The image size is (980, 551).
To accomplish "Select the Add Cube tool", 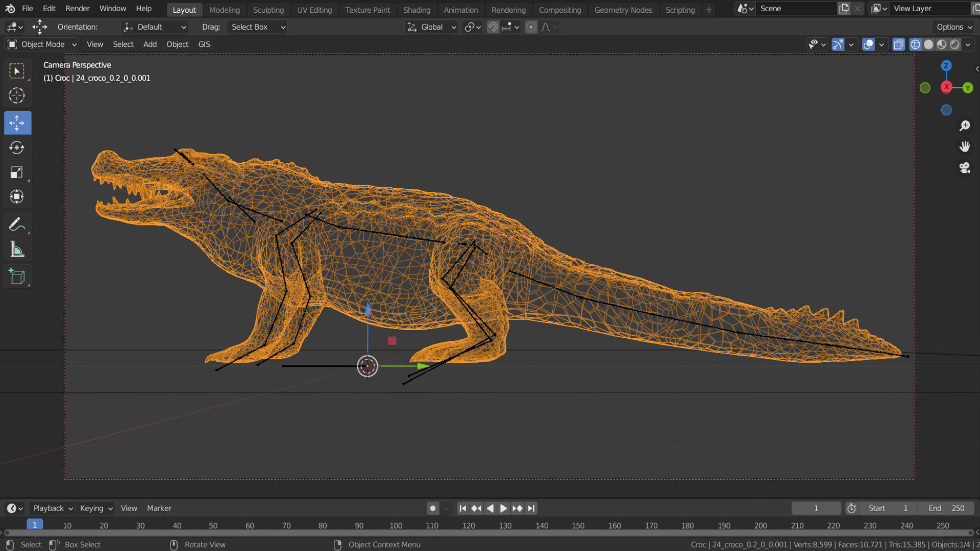I will 17,277.
